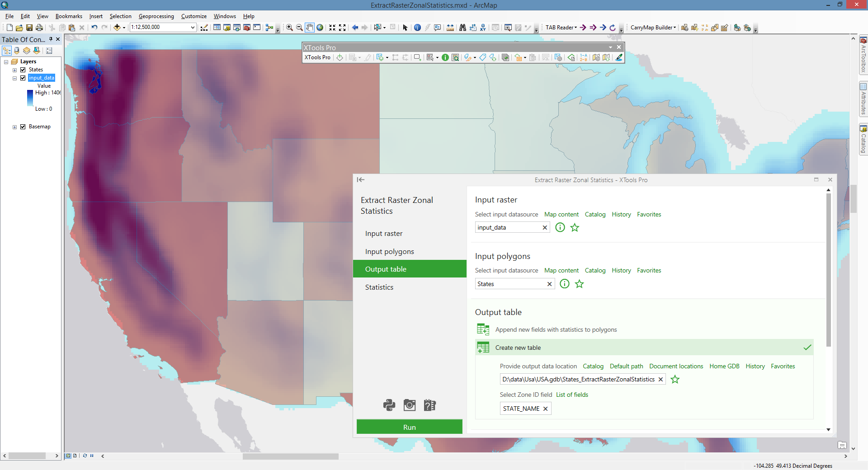Select the Identify tool
Screen dimensions: 868x470
(417, 28)
